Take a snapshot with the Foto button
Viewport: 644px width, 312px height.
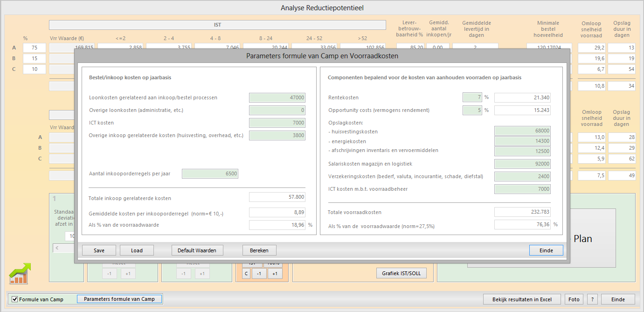(574, 299)
